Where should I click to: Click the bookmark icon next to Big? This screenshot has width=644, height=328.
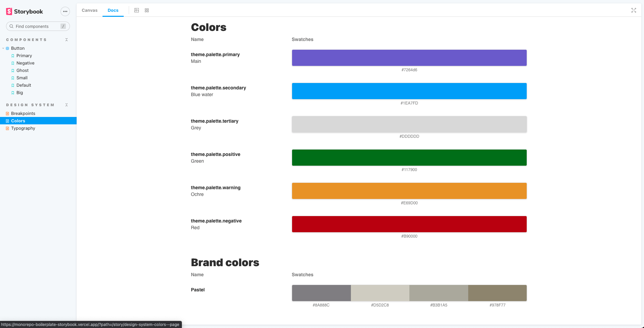pos(13,93)
